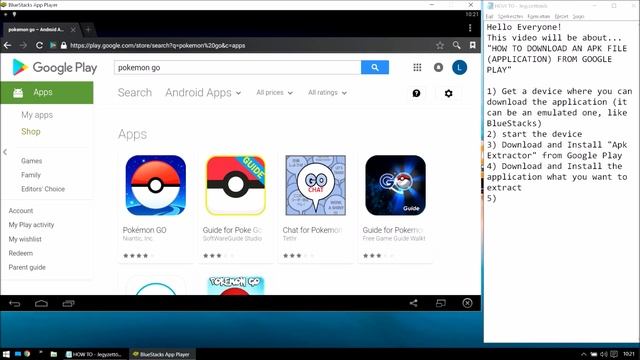Screen dimensions: 640x360
Task: Open the fourth menu in Notepad window
Action: point(561,16)
